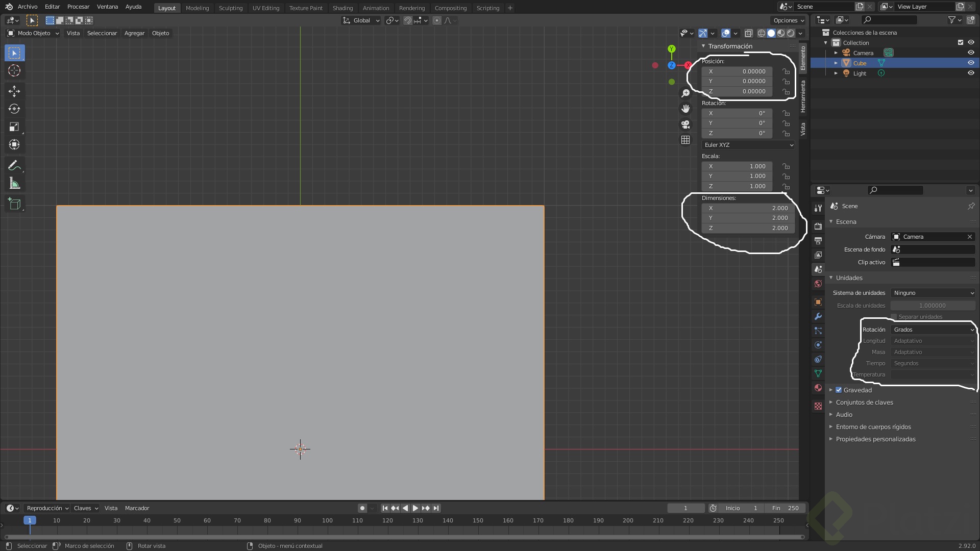Expand the Audio panel
Image resolution: width=980 pixels, height=551 pixels.
[844, 415]
